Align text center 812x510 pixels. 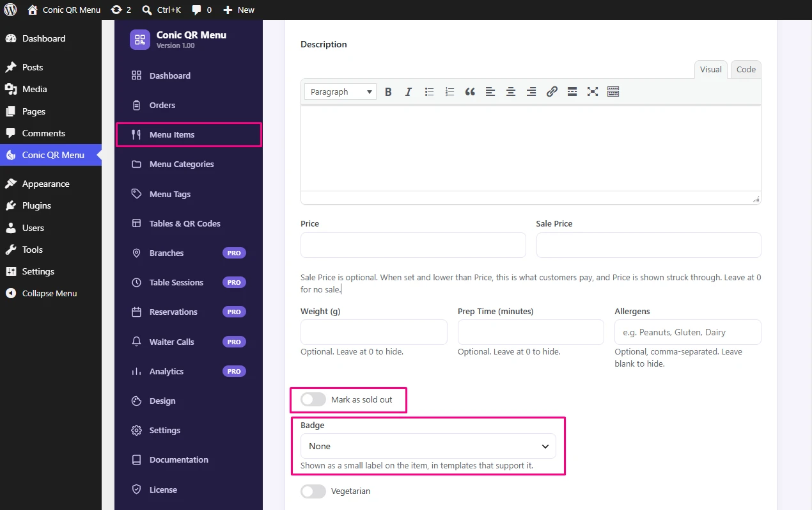coord(511,92)
